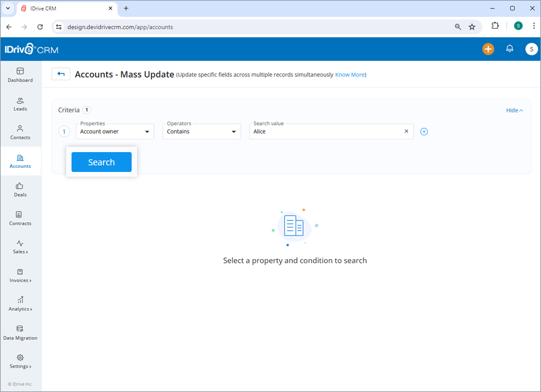Collapse the Criteria section via Hide
Viewport: 541px width, 392px height.
coord(514,110)
